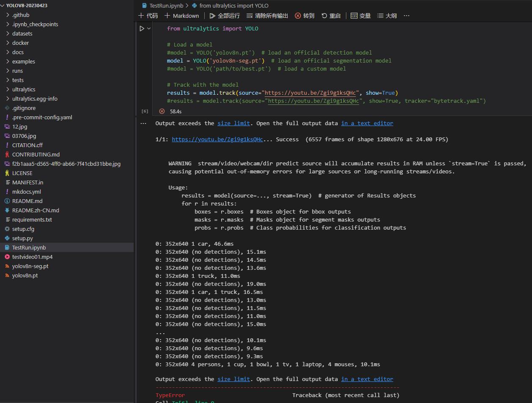Clear all outputs button
532x403 pixels.
click(x=267, y=16)
